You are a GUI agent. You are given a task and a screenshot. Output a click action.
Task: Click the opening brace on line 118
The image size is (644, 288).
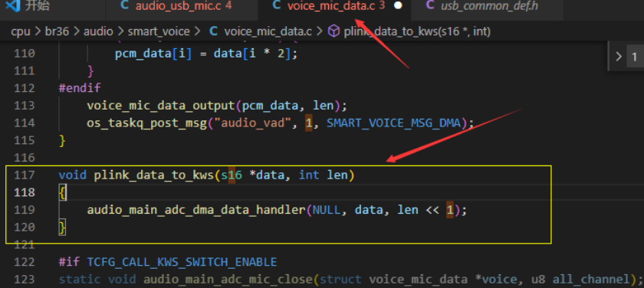click(62, 192)
